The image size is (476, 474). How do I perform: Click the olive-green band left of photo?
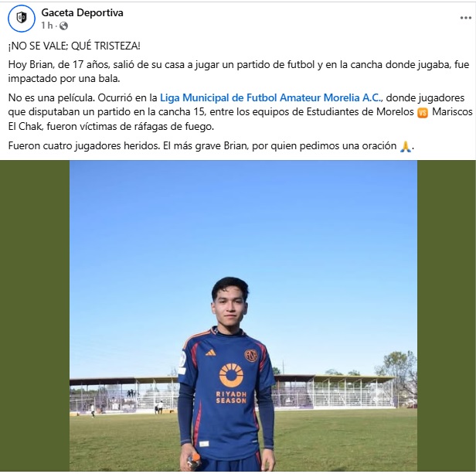pyautogui.click(x=35, y=316)
